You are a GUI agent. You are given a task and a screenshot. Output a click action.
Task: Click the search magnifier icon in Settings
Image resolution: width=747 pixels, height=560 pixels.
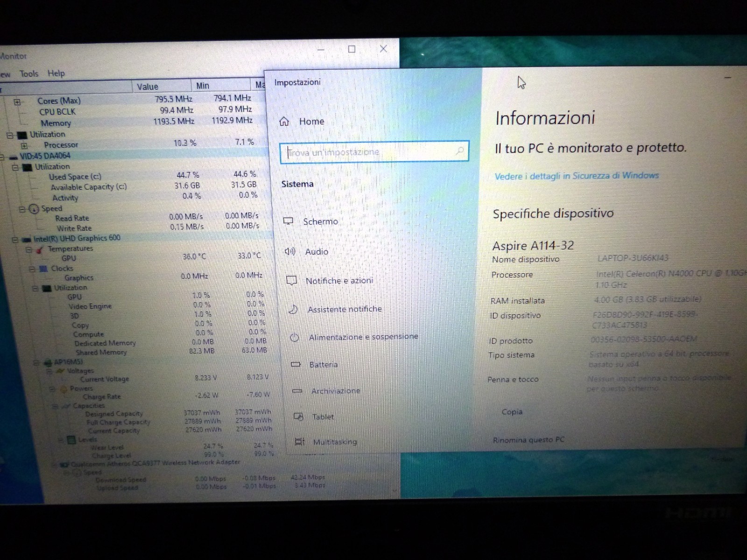pyautogui.click(x=460, y=151)
